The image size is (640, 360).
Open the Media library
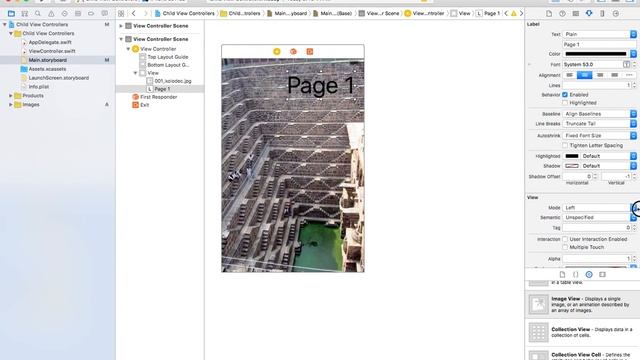pyautogui.click(x=602, y=274)
